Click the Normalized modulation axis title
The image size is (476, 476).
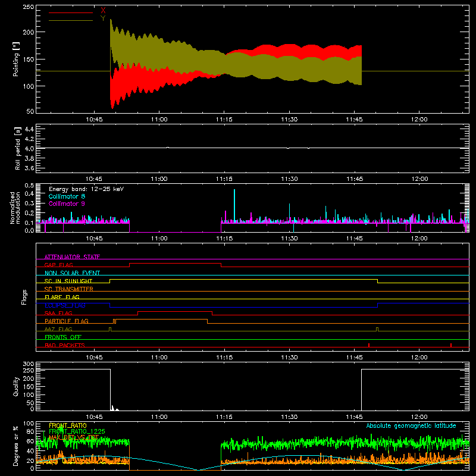click(x=15, y=208)
